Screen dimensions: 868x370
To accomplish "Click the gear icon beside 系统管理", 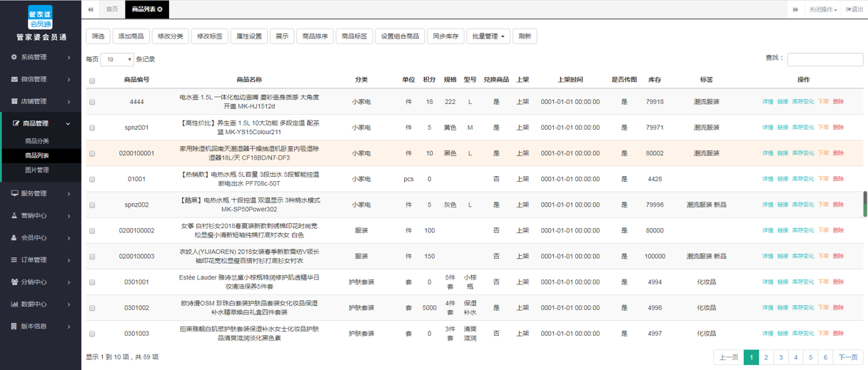I will tap(14, 57).
